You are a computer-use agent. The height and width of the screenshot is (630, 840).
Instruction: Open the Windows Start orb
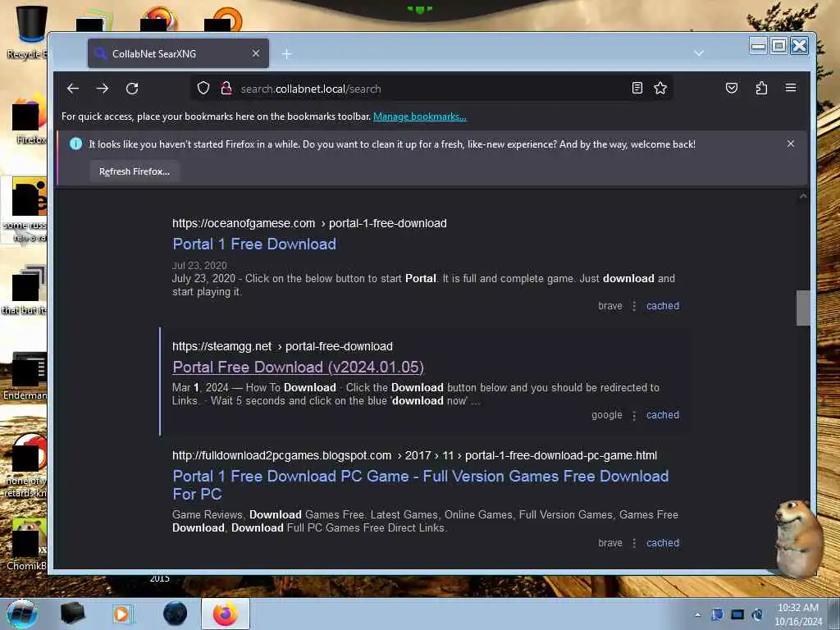(21, 614)
